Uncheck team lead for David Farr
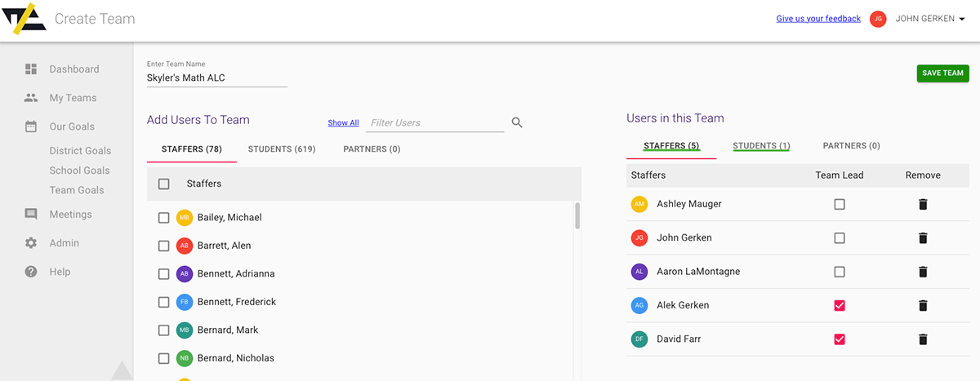 point(840,339)
